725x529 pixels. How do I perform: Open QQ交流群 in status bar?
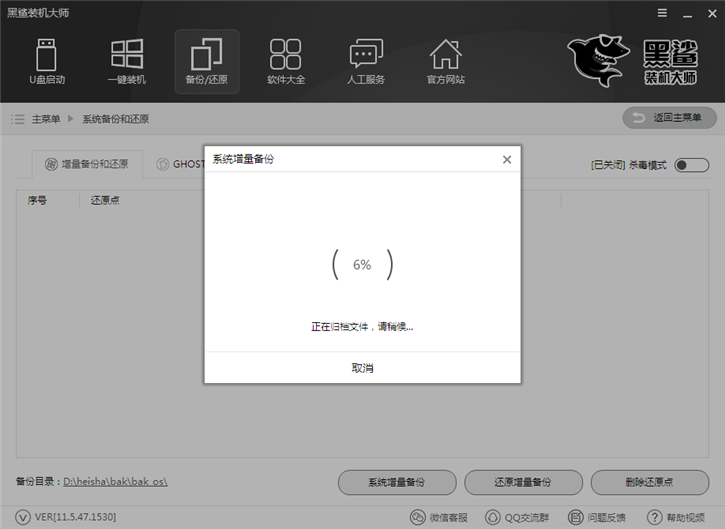(x=519, y=517)
